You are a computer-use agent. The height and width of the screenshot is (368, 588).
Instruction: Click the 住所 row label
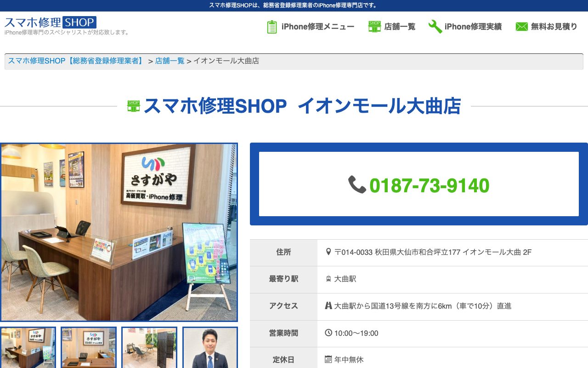283,252
